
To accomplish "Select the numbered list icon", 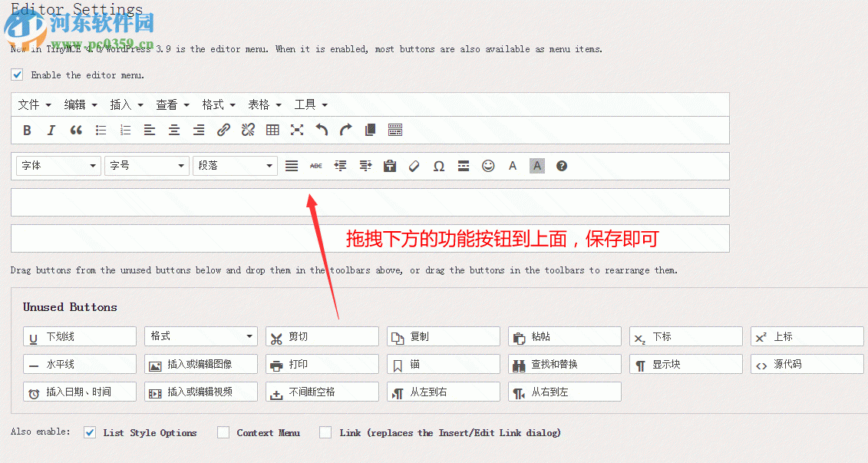I will coord(125,130).
